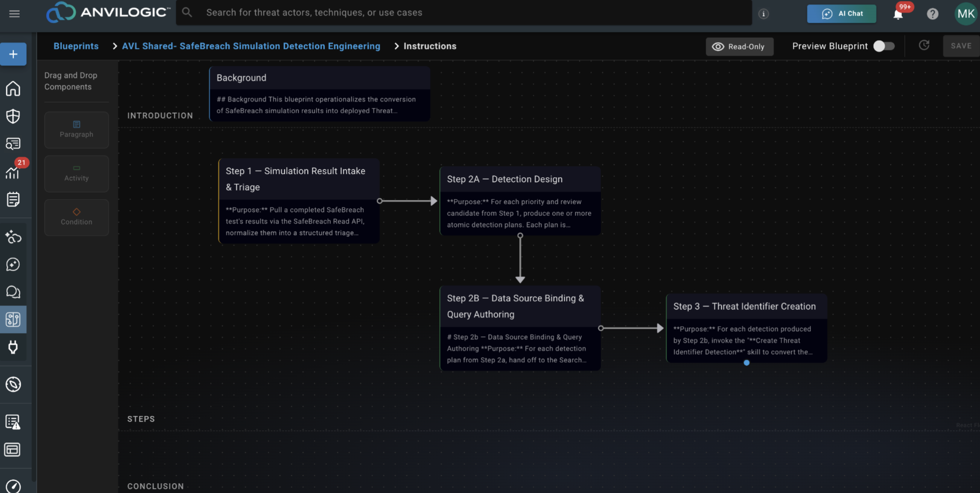Screen dimensions: 980x493
Task: Open the help question mark icon
Action: tap(932, 14)
